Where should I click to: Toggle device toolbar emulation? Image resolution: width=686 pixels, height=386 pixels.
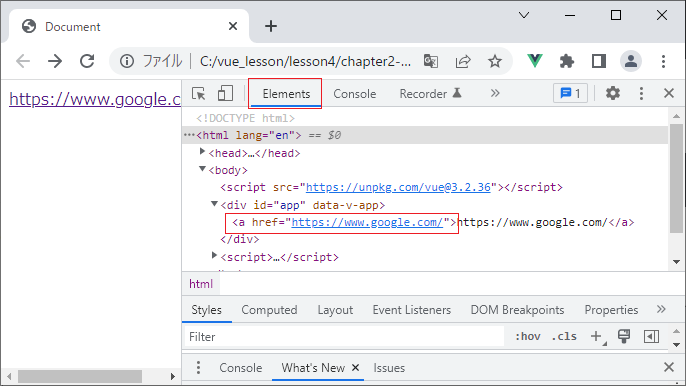pos(225,94)
